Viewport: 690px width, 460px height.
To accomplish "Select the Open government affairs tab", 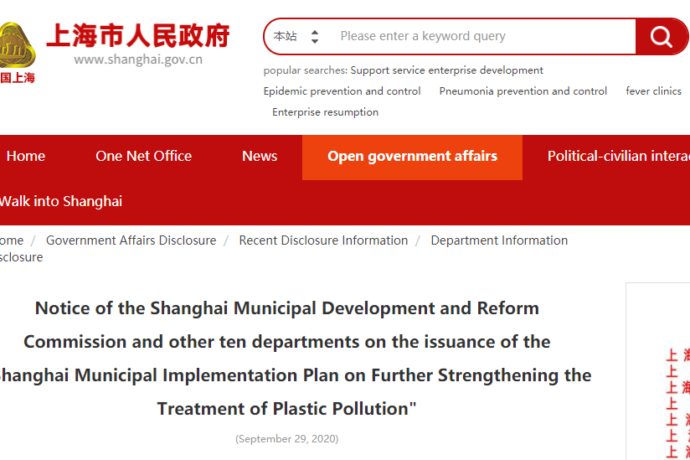I will coord(412,157).
